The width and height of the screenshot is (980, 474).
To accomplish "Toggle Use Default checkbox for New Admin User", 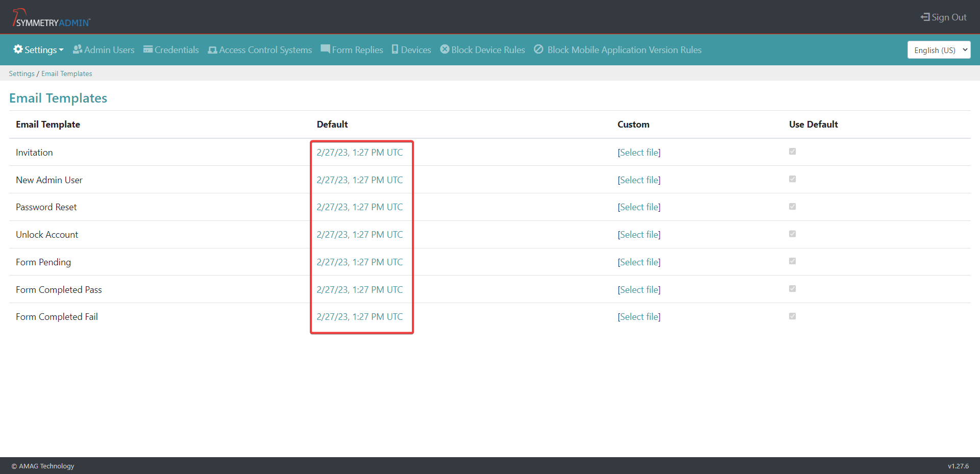I will [792, 179].
